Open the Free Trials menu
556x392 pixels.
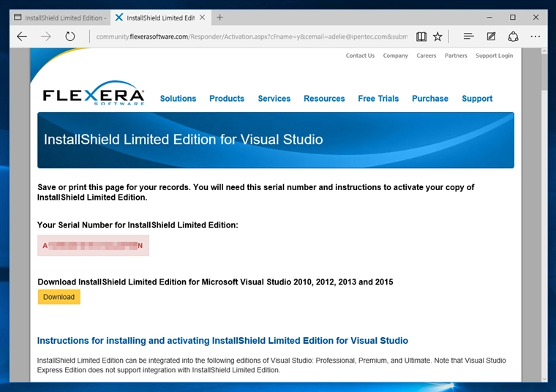tap(378, 99)
